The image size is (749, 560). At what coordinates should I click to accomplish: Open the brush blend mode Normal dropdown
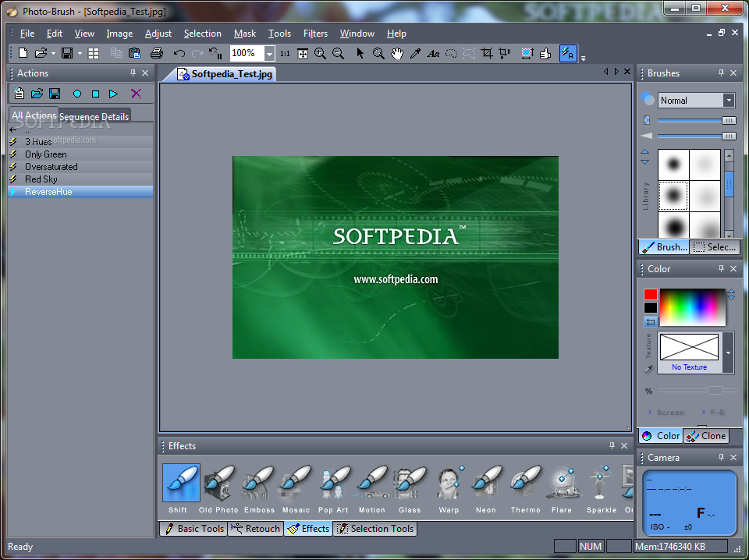click(729, 101)
